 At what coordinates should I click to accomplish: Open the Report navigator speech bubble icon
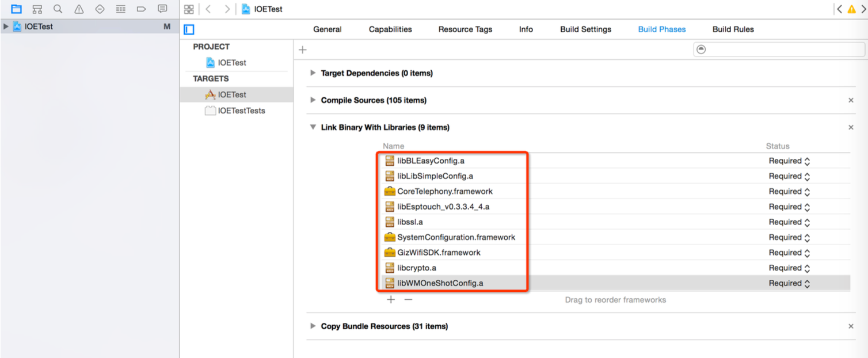point(162,9)
